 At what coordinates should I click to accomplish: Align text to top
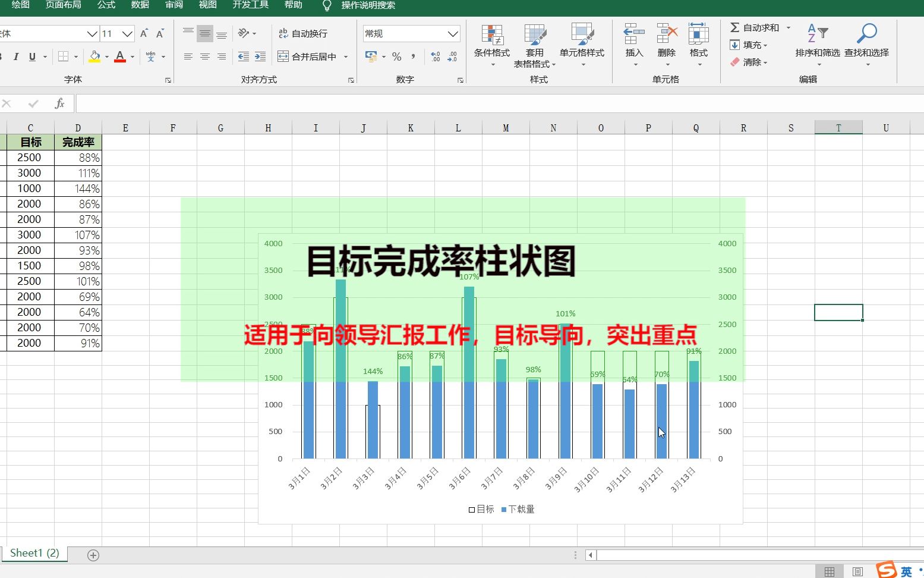click(188, 33)
